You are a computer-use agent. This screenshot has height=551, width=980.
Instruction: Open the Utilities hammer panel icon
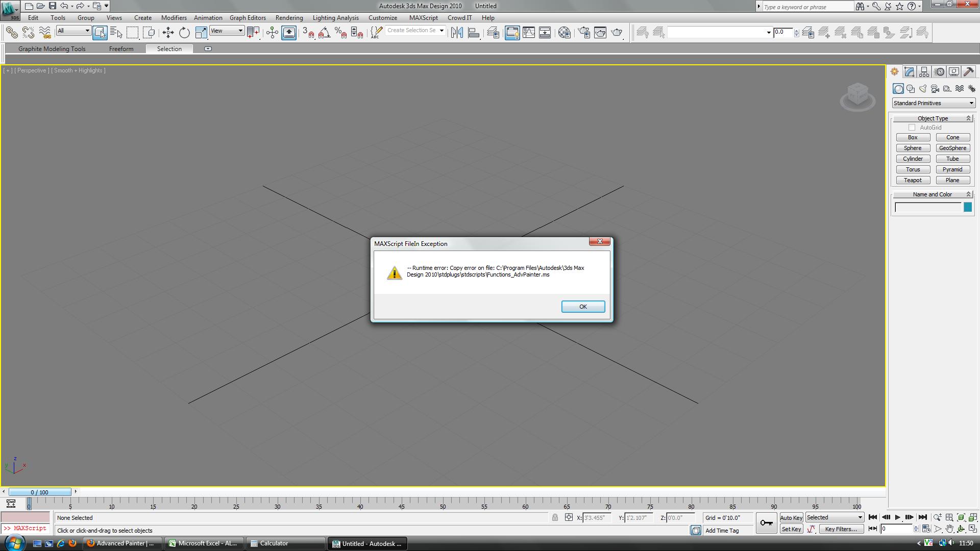point(968,72)
